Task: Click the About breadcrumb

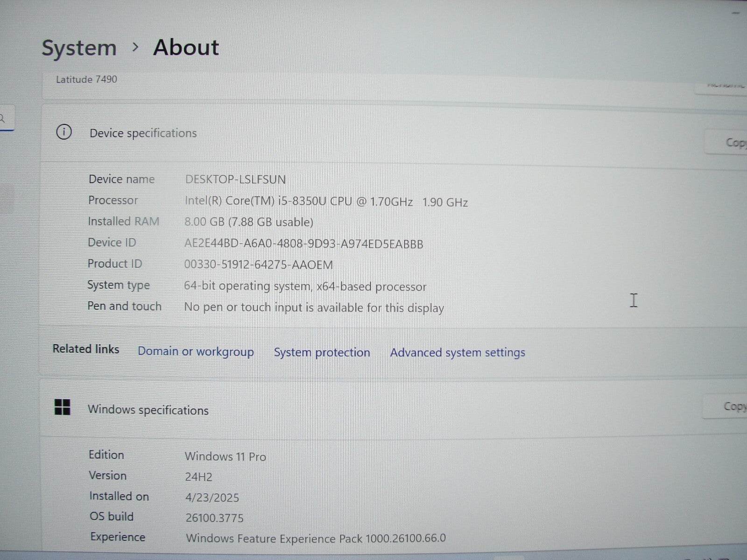Action: click(x=186, y=47)
